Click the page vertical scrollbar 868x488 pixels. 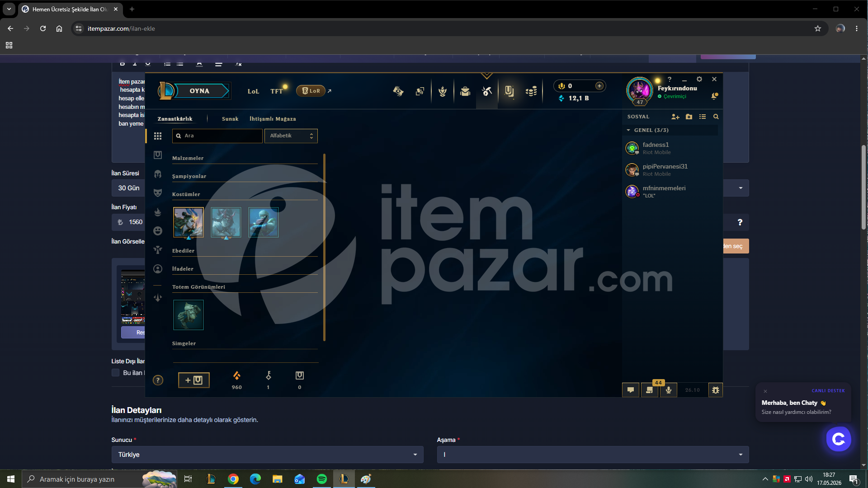coord(864,188)
